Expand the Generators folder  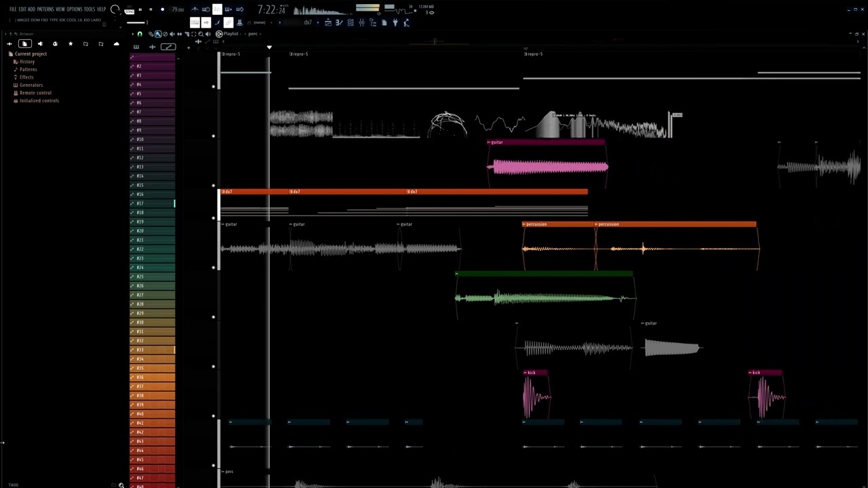pyautogui.click(x=28, y=85)
